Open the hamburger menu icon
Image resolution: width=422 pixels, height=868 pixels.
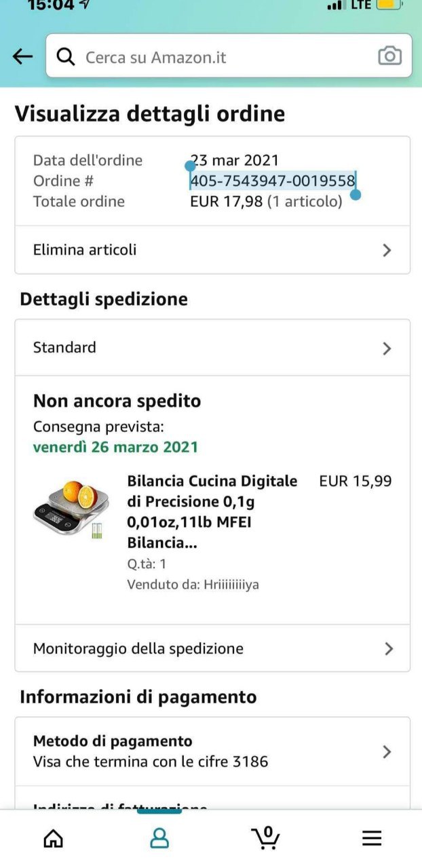tap(371, 838)
